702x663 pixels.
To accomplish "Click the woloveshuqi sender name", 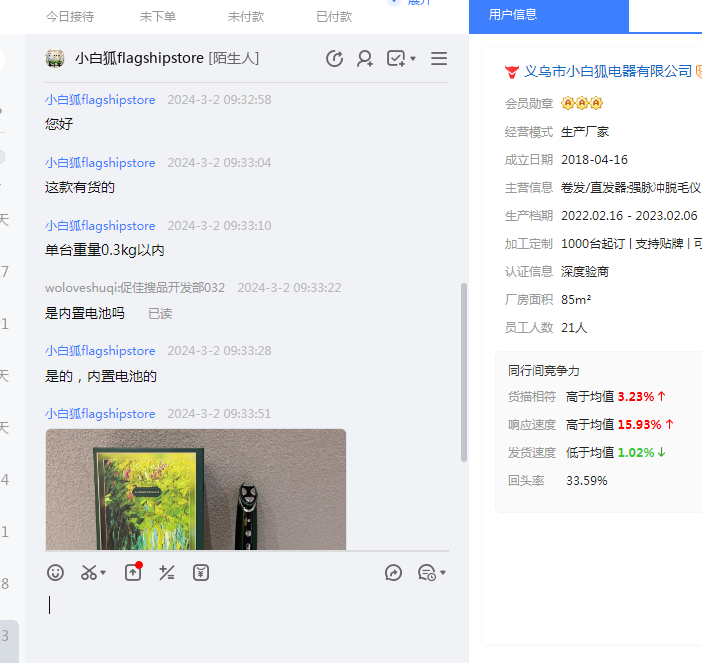I will 135,287.
